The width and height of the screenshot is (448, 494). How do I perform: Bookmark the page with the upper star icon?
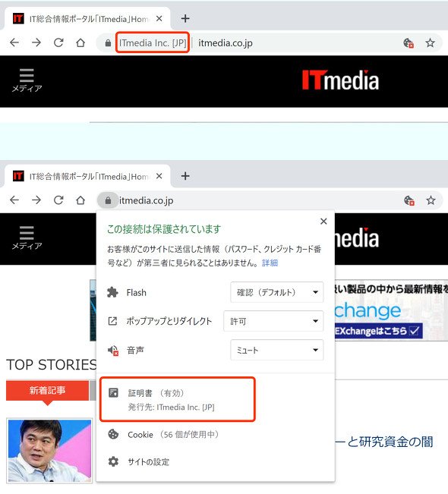point(430,42)
